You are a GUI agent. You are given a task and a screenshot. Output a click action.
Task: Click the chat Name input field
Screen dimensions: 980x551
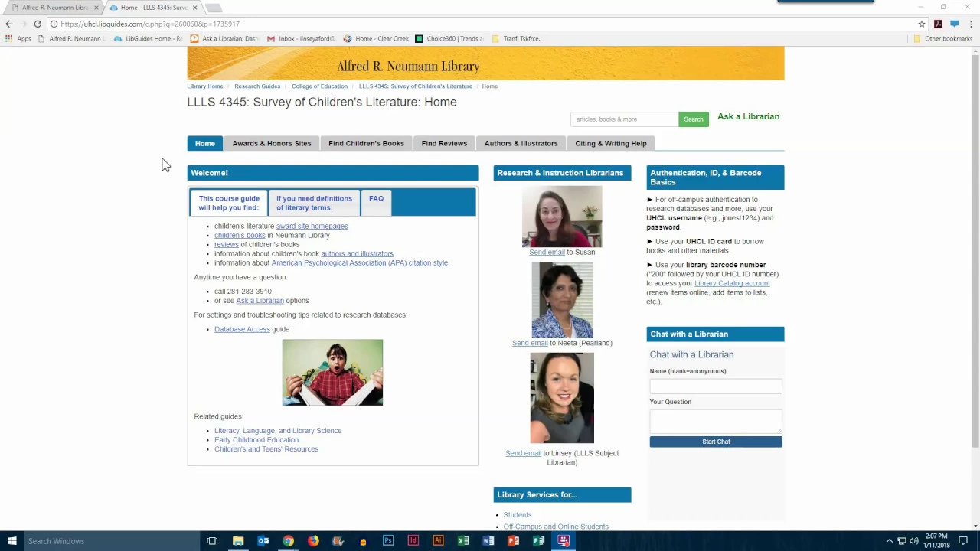pyautogui.click(x=716, y=386)
